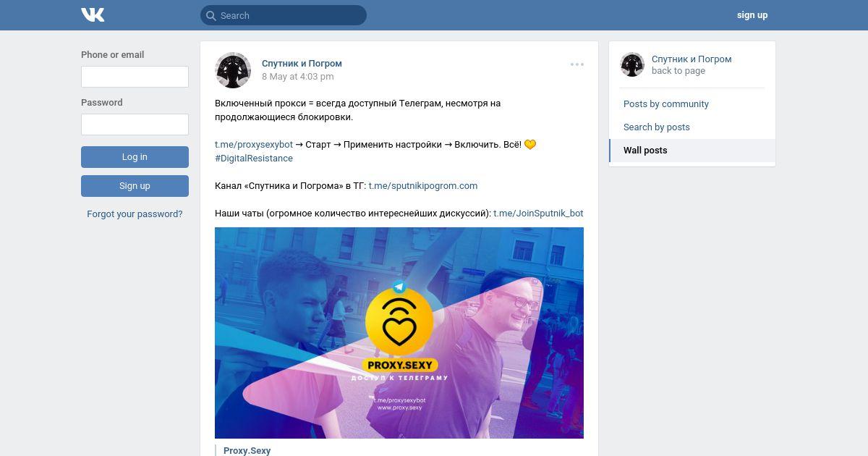Click the Log in button

(x=135, y=157)
